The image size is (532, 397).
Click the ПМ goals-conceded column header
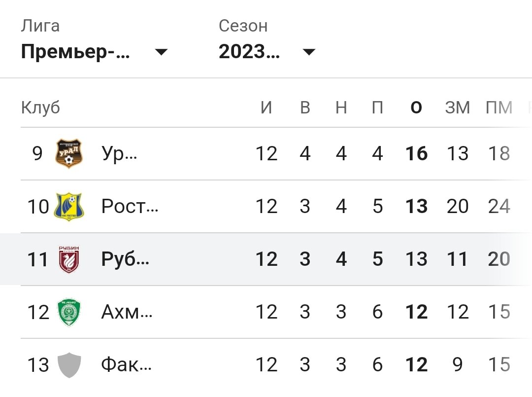click(499, 108)
